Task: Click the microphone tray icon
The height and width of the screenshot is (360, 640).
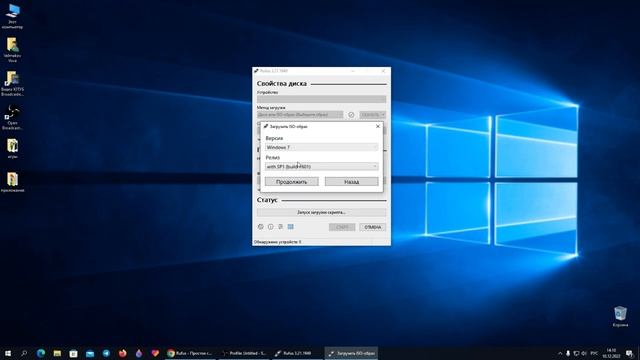Action: tap(568, 353)
